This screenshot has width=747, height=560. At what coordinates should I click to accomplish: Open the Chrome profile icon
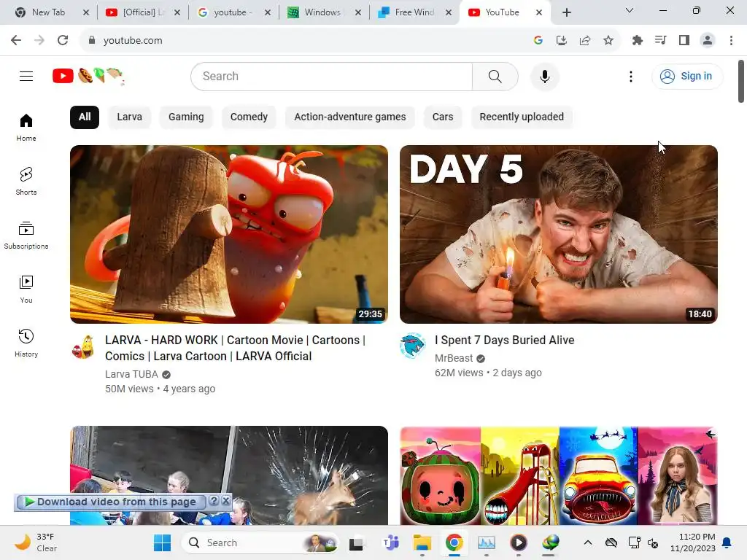pyautogui.click(x=708, y=41)
